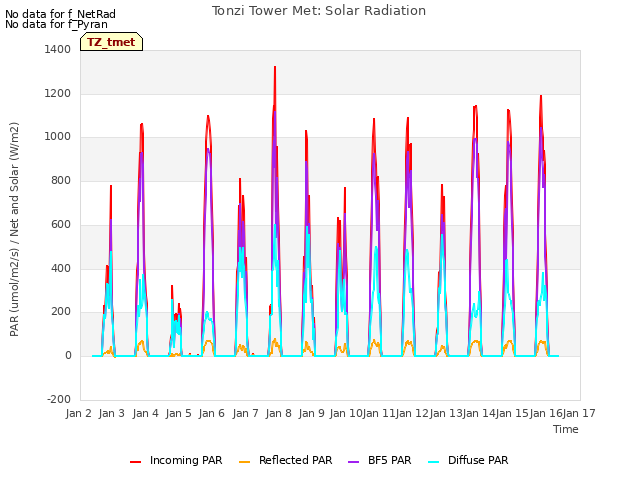
Task: Click the Jan 5 x-axis tick label
Action: click(x=178, y=413)
